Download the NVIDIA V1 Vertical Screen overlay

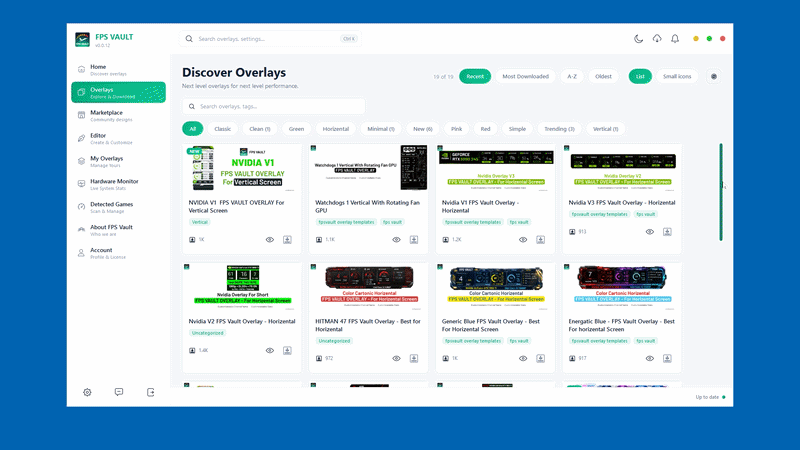click(287, 240)
